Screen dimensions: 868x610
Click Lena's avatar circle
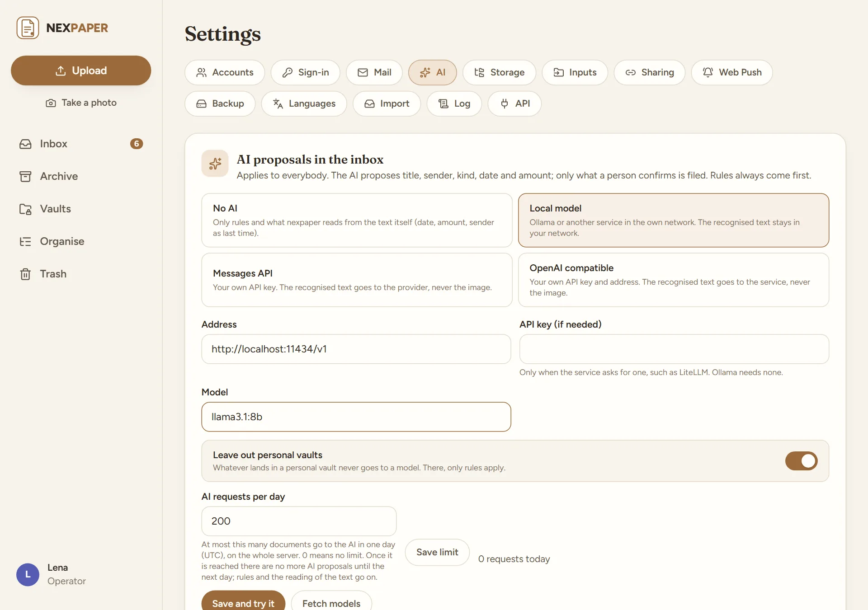point(28,574)
